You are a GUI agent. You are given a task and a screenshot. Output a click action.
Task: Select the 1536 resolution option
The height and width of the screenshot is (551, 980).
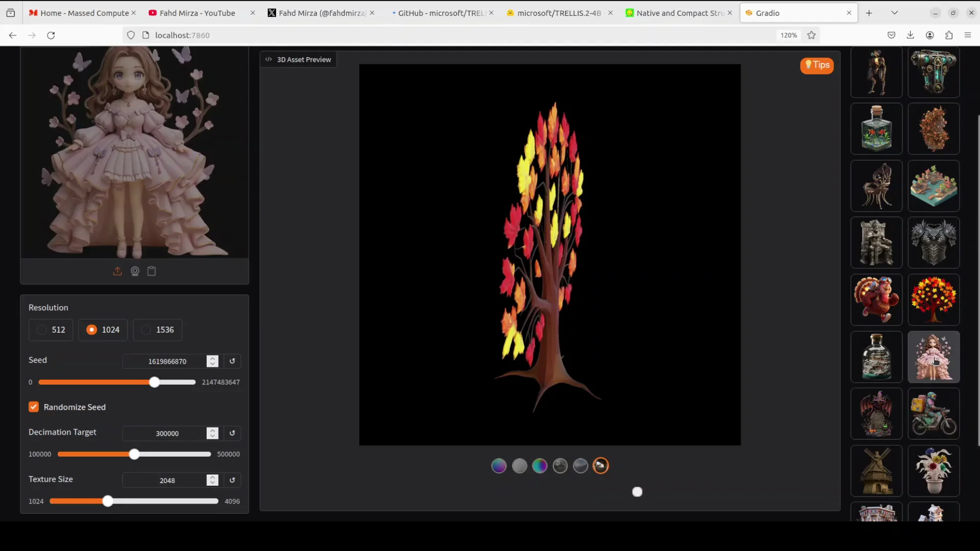point(157,330)
